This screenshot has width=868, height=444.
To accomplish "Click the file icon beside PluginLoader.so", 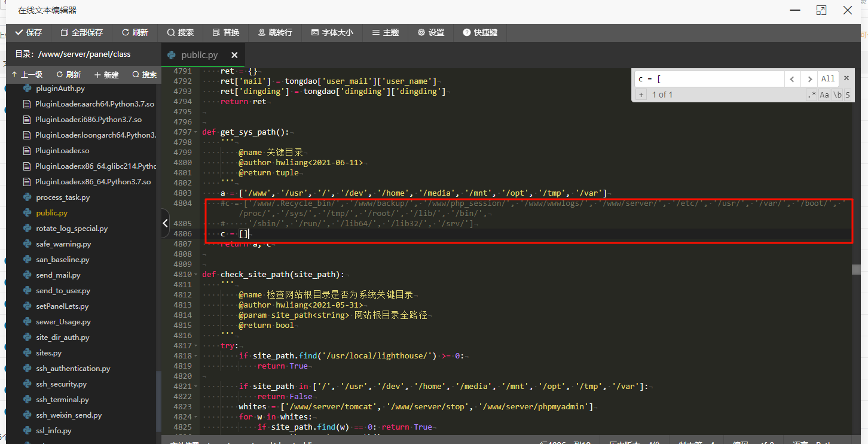I will coord(26,151).
